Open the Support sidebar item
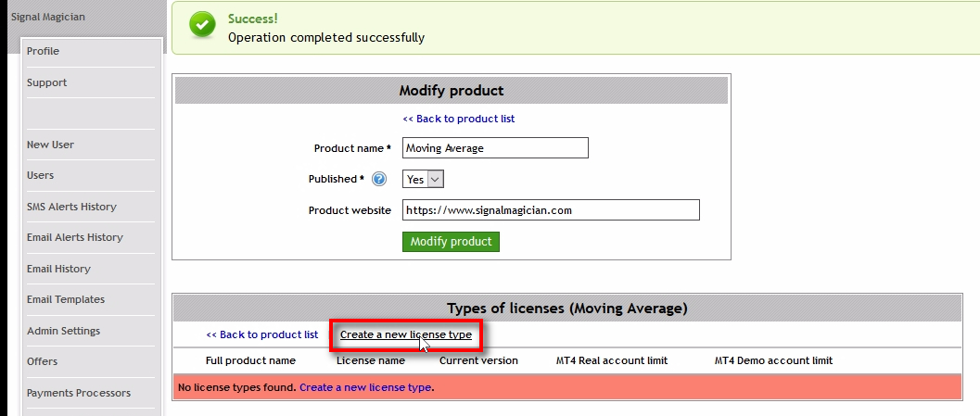The image size is (980, 416). pyautogui.click(x=46, y=82)
